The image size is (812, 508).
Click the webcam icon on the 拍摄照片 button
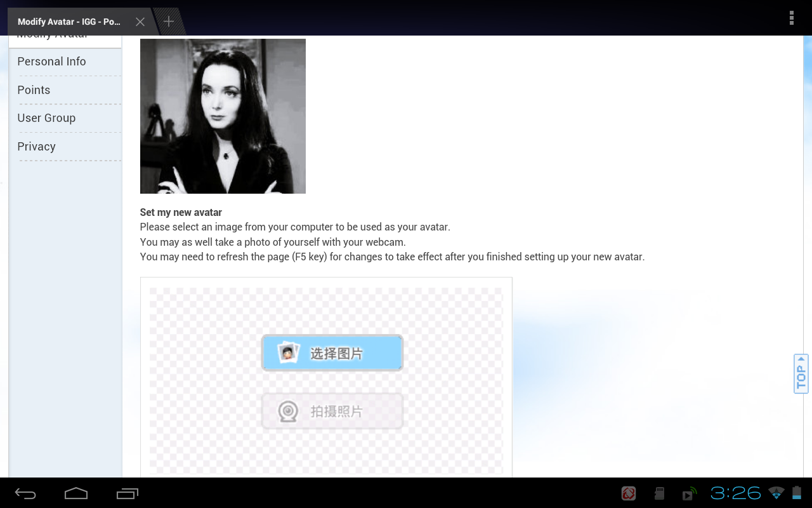(288, 411)
